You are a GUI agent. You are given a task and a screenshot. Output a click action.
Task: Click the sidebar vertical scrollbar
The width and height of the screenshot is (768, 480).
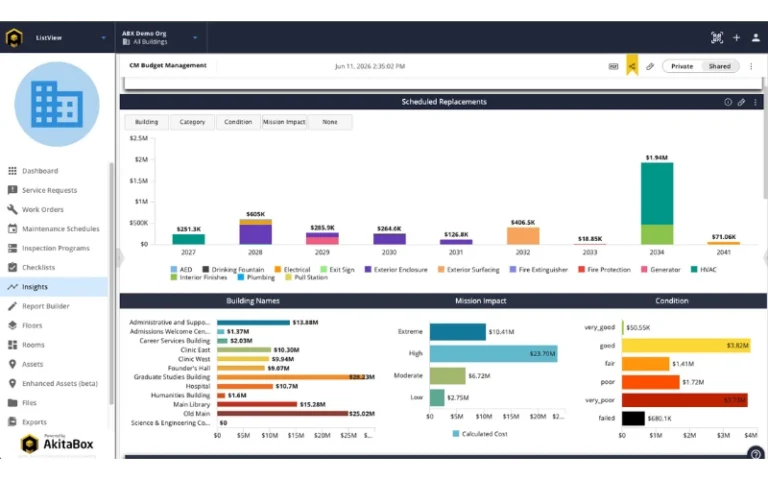(x=111, y=284)
